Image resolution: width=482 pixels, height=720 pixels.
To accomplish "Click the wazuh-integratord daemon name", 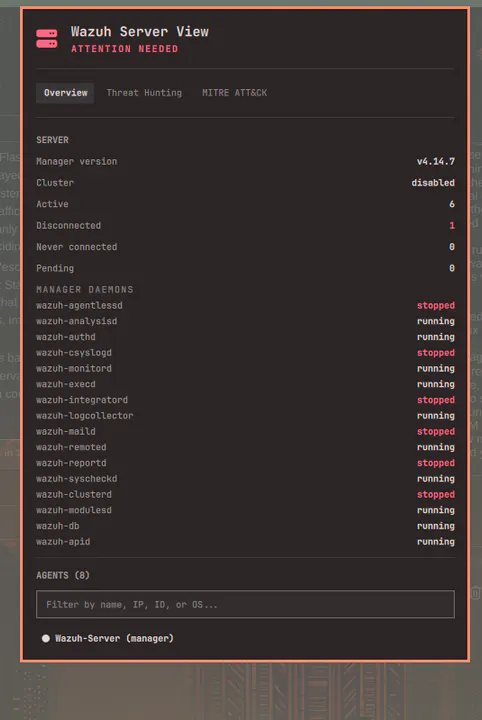I will tap(82, 400).
